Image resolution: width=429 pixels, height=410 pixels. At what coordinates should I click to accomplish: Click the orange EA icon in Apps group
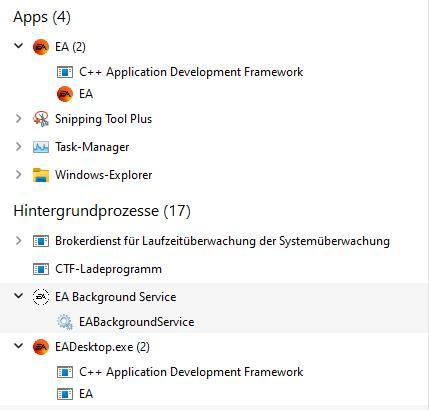pyautogui.click(x=41, y=47)
